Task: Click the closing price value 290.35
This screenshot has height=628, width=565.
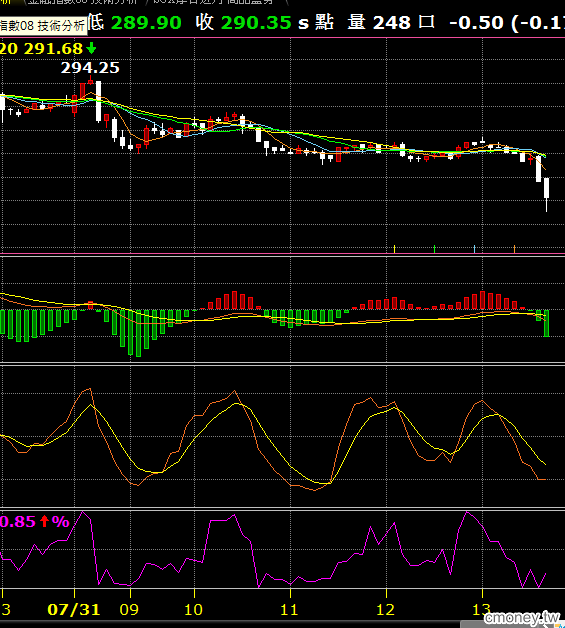Action: [x=256, y=22]
